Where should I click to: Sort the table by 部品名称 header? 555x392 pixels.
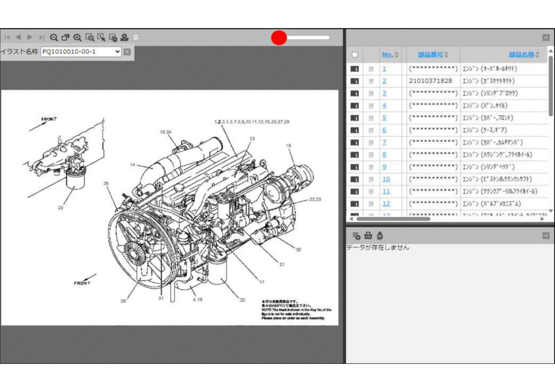tap(524, 55)
